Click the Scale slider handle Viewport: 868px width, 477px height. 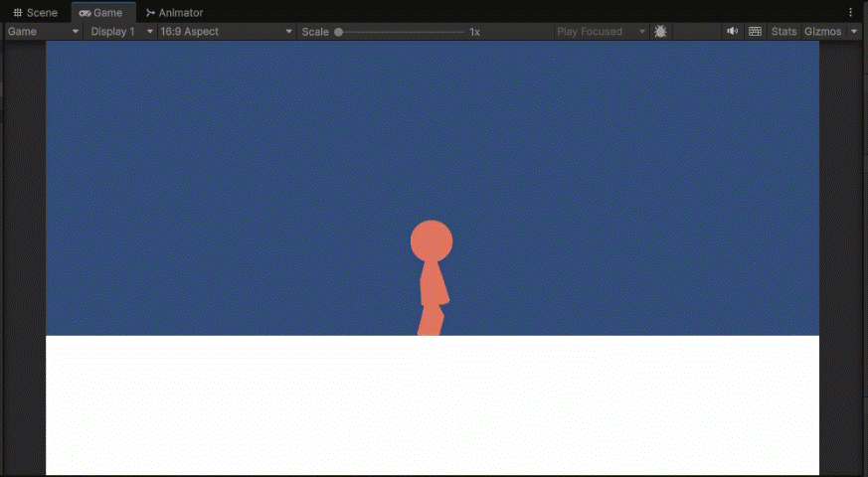[x=339, y=32]
